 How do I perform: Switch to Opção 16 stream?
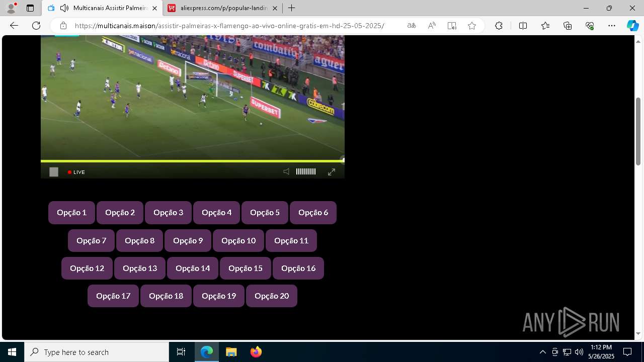[298, 268]
